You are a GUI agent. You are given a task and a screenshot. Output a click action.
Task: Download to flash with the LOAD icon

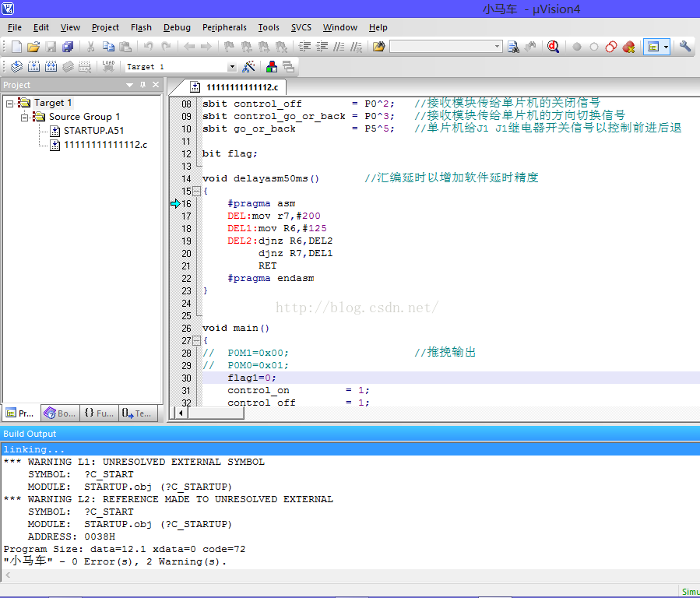108,66
